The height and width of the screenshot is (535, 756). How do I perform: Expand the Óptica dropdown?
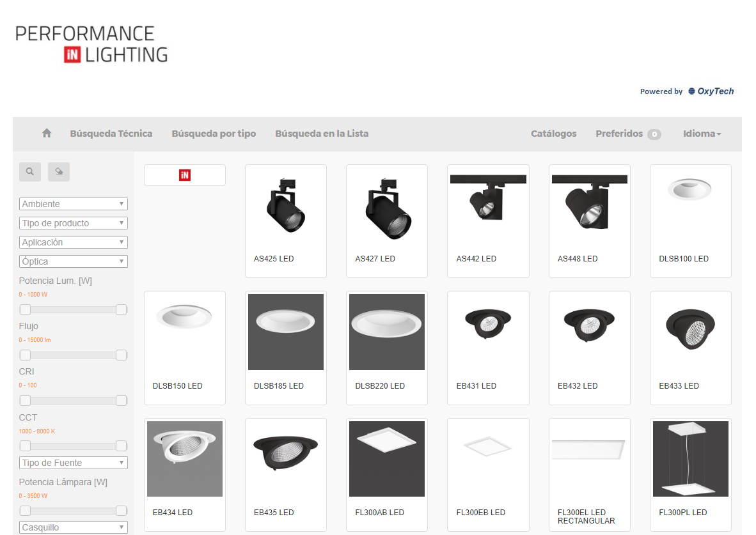(x=74, y=261)
